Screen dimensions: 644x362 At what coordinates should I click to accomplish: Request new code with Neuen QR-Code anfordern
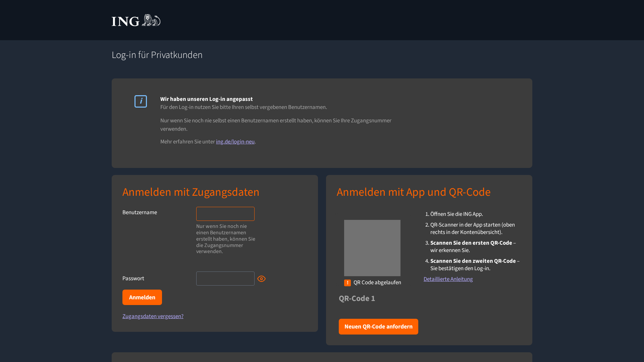pos(378,326)
